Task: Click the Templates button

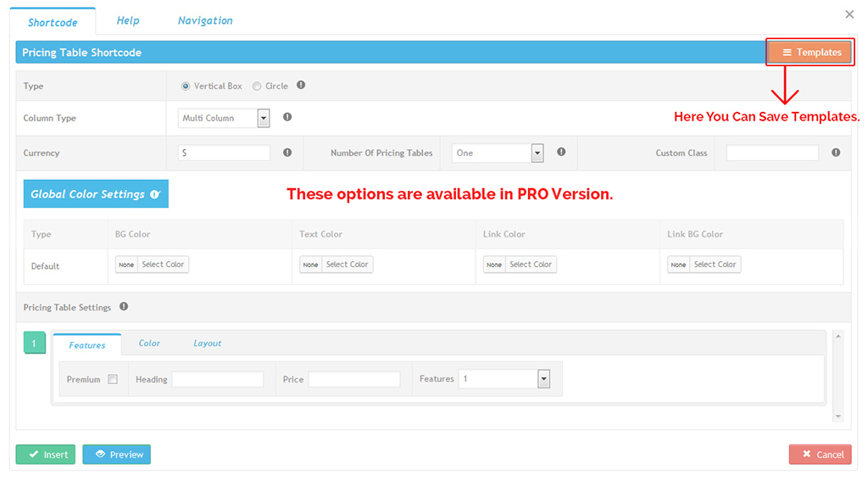Action: click(811, 53)
